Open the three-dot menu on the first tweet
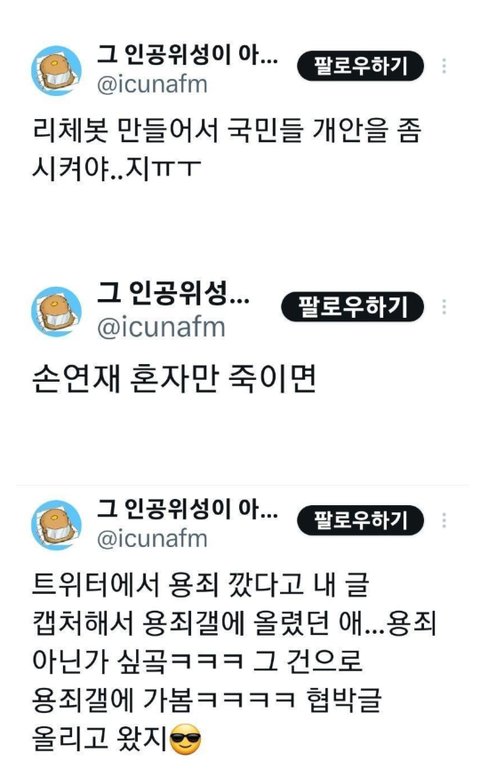Viewport: 480px width, 776px height. pos(444,66)
